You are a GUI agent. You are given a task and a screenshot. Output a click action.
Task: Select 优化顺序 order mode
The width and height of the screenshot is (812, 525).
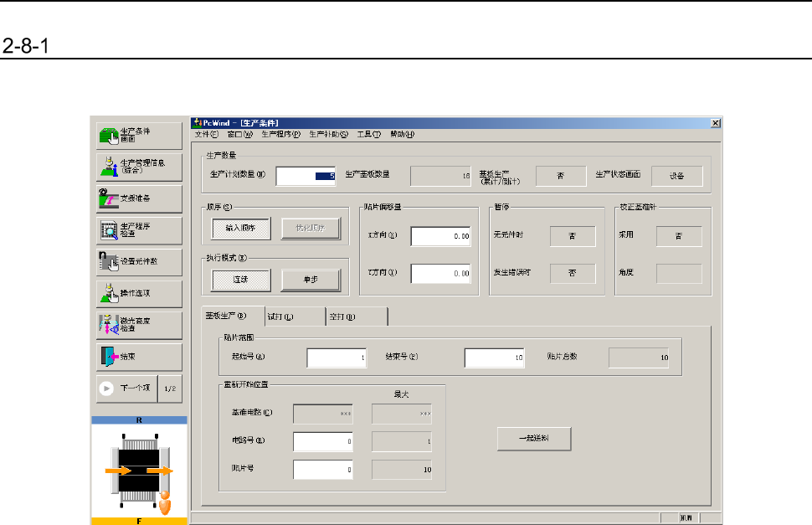pos(311,229)
